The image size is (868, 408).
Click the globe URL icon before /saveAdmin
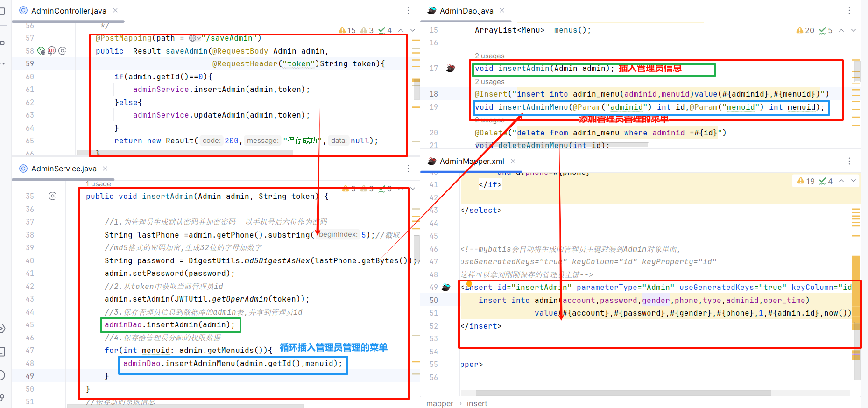pyautogui.click(x=192, y=38)
